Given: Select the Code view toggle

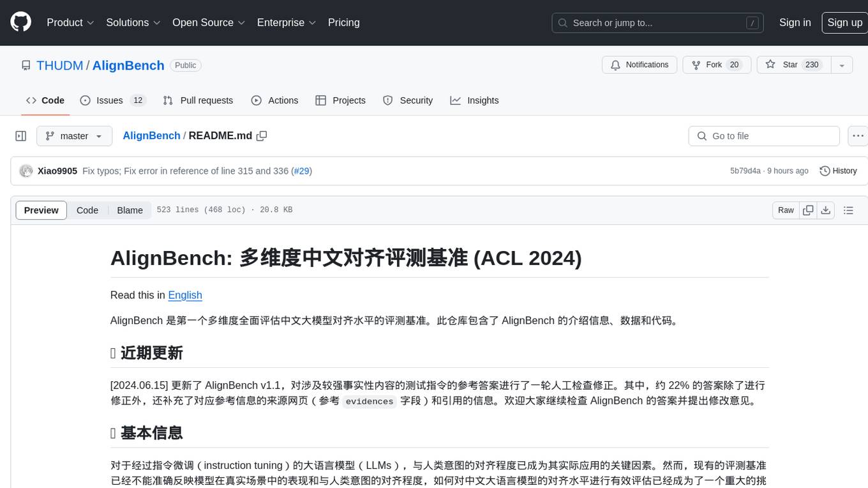Looking at the screenshot, I should coord(87,210).
